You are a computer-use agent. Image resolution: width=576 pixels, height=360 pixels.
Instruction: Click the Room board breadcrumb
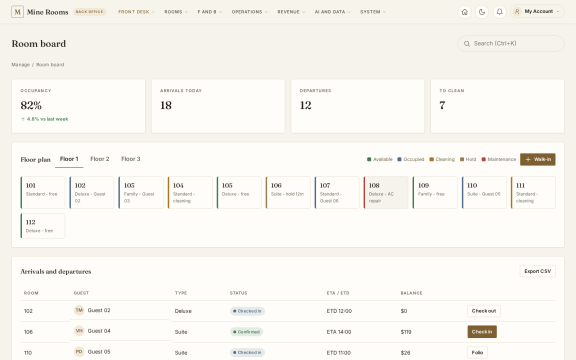click(x=50, y=65)
